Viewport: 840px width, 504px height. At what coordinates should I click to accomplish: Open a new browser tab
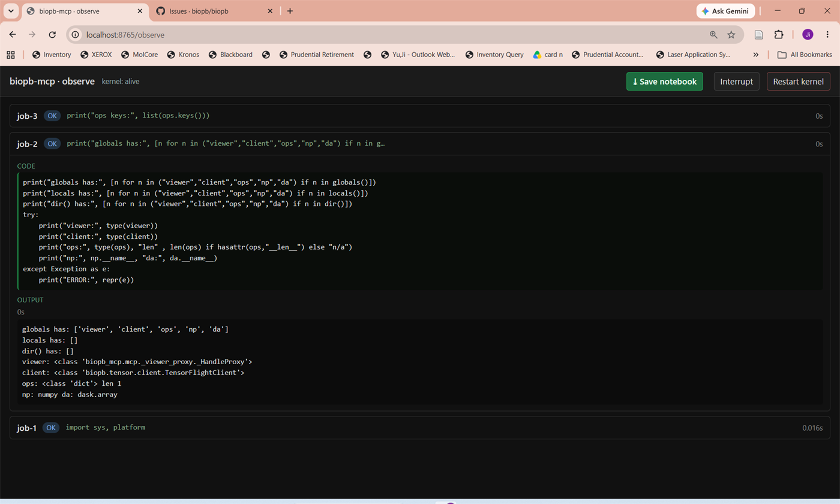coord(290,11)
